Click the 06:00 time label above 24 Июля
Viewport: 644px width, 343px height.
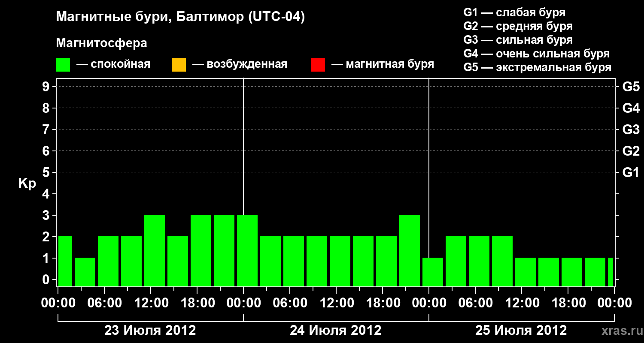[290, 303]
